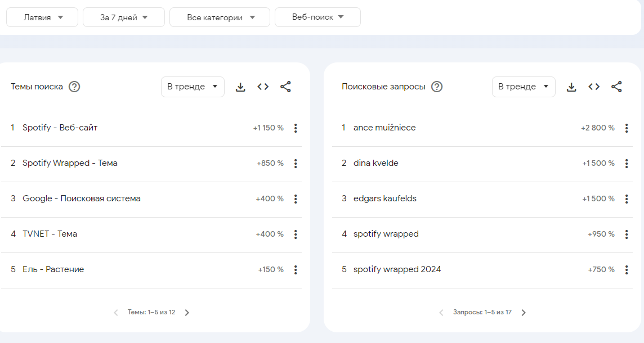The width and height of the screenshot is (644, 343).
Task: Click the Темы поиска panel title
Action: (37, 87)
